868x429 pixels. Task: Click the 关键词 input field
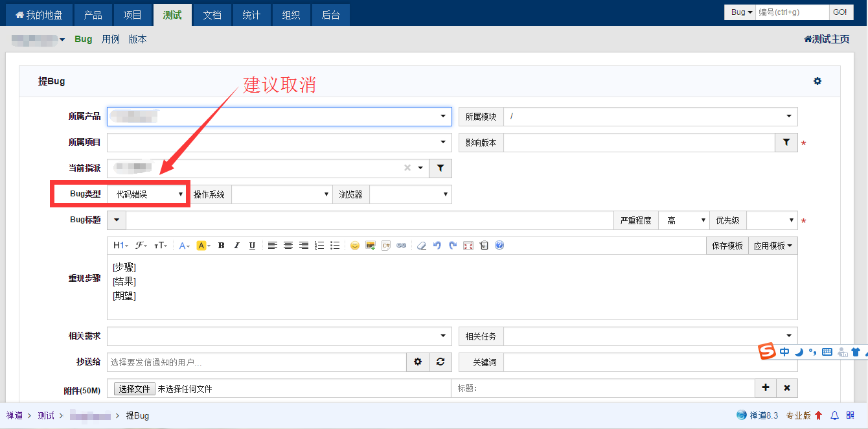648,362
